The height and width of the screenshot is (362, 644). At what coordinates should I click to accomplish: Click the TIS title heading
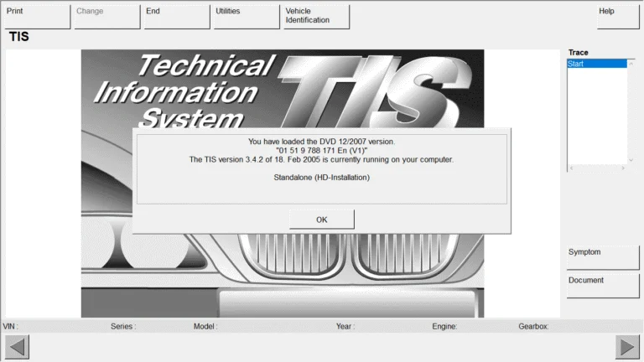click(x=19, y=37)
